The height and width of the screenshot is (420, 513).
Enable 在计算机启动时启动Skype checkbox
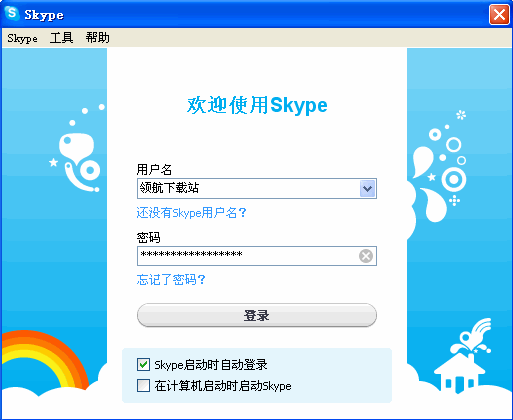[143, 385]
